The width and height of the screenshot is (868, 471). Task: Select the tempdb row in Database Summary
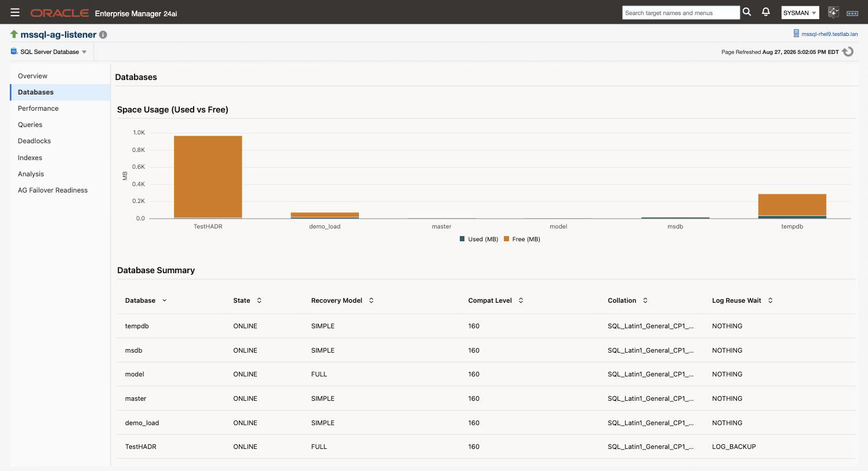(486, 326)
